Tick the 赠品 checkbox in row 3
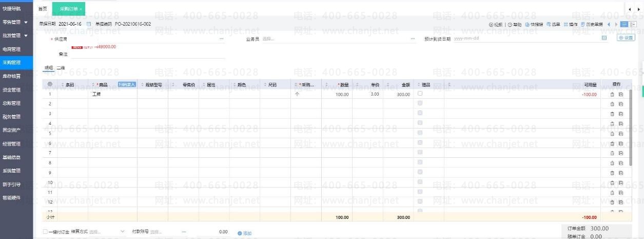The height and width of the screenshot is (239, 644). click(420, 113)
